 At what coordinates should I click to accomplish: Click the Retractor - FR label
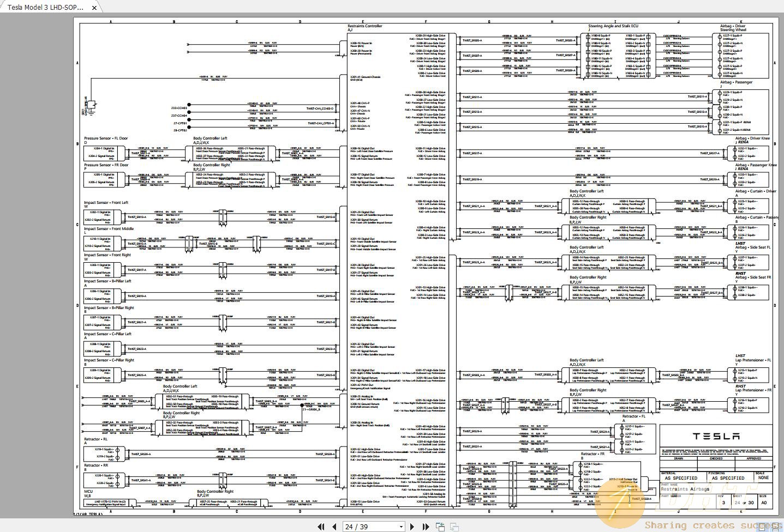(x=593, y=454)
